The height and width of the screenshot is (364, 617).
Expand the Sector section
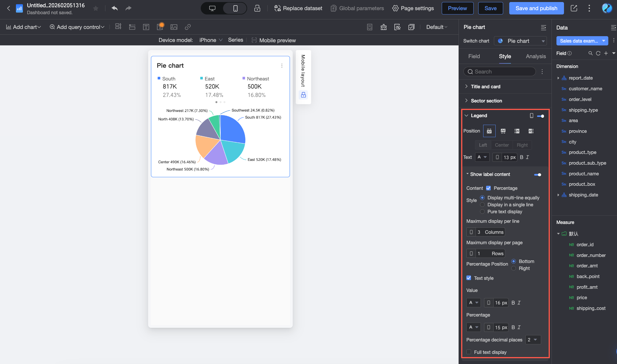(x=486, y=101)
